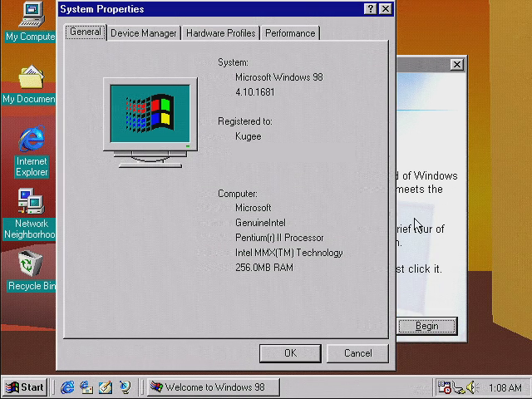Confirm System Properties with OK

[x=290, y=353]
